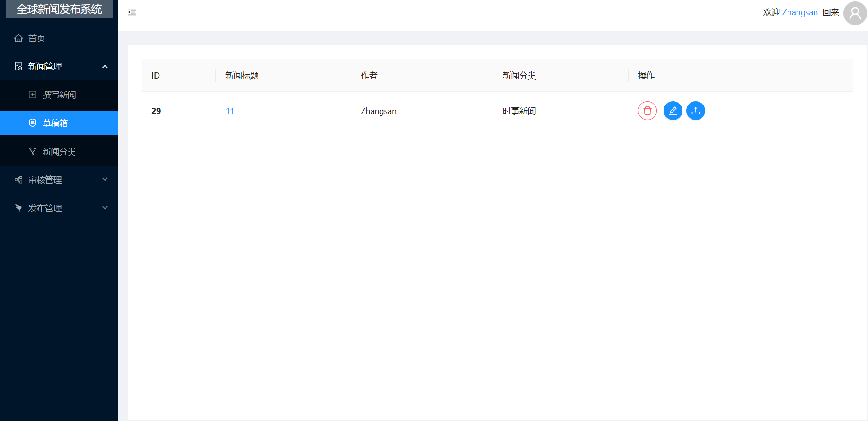
Task: Open the user avatar at top right
Action: click(x=855, y=13)
